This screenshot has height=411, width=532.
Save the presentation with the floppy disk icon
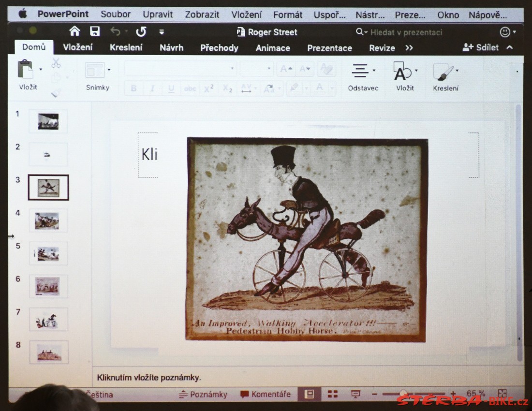pyautogui.click(x=95, y=31)
